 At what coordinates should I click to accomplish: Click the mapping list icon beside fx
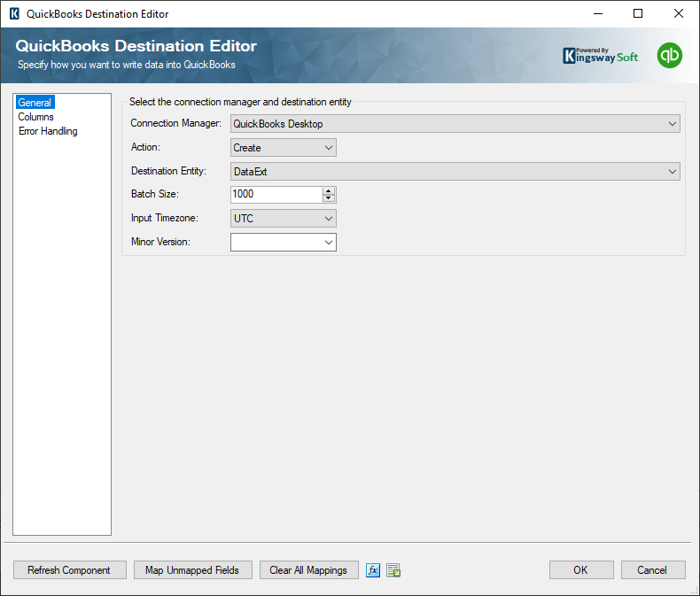click(393, 570)
